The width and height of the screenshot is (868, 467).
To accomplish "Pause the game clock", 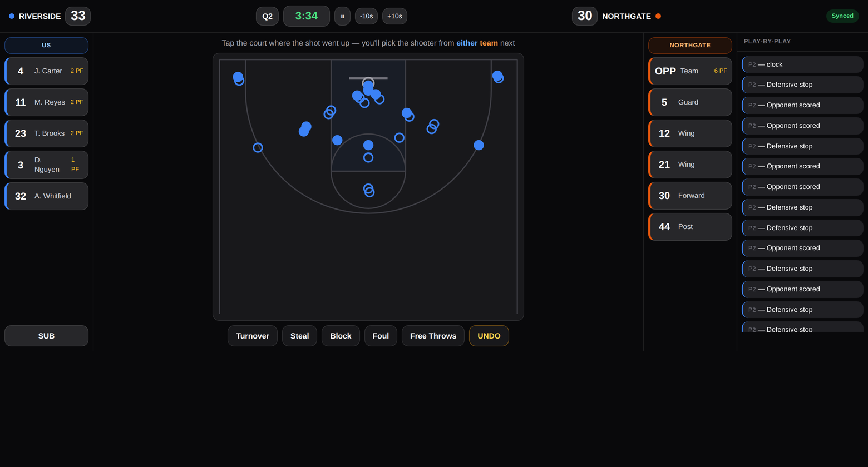I will [x=342, y=16].
